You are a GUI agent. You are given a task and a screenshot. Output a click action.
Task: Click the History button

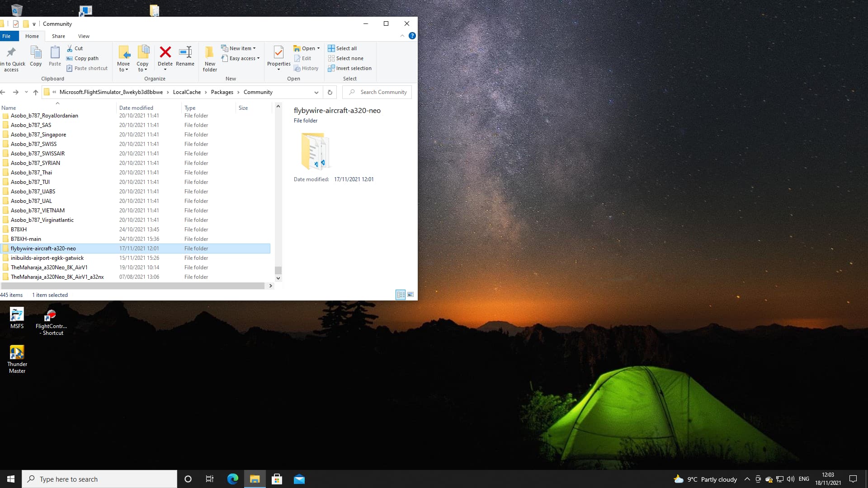(306, 68)
